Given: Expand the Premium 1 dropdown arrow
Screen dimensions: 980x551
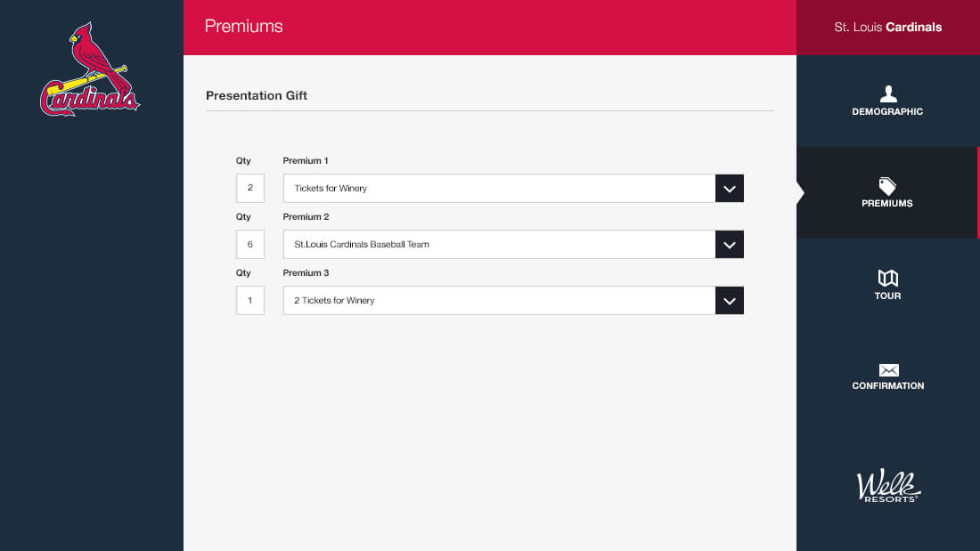Looking at the screenshot, I should click(730, 188).
